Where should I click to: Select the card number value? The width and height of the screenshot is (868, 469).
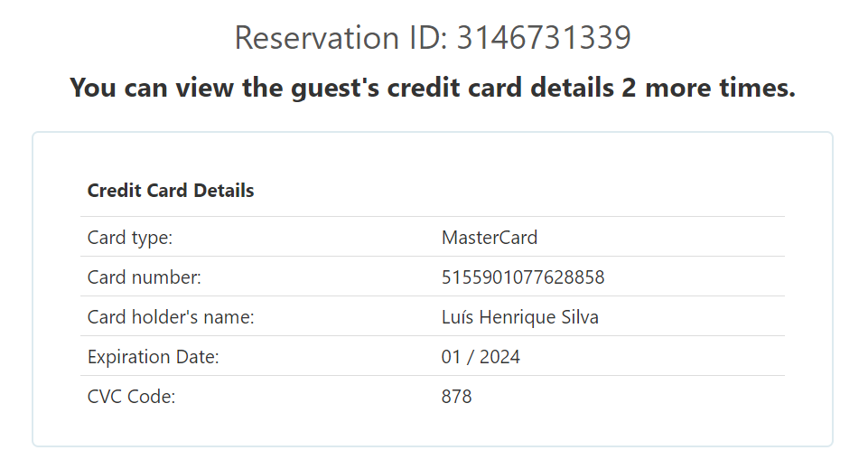click(x=522, y=277)
